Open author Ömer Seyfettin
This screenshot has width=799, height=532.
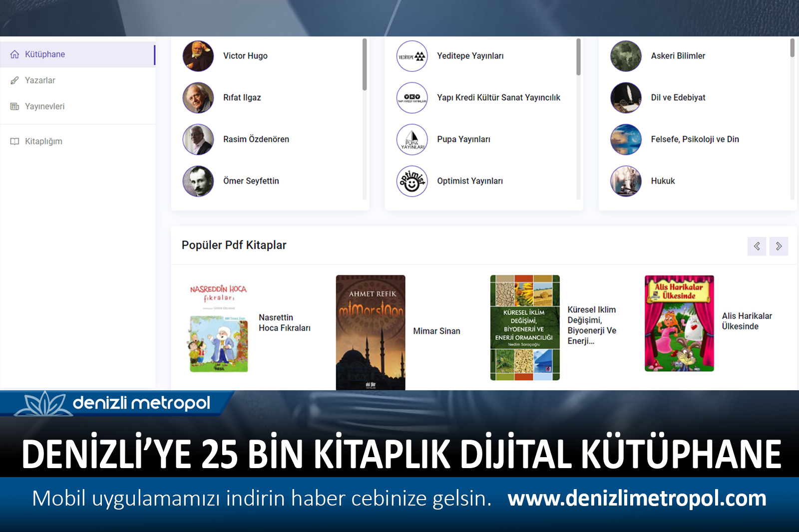251,181
